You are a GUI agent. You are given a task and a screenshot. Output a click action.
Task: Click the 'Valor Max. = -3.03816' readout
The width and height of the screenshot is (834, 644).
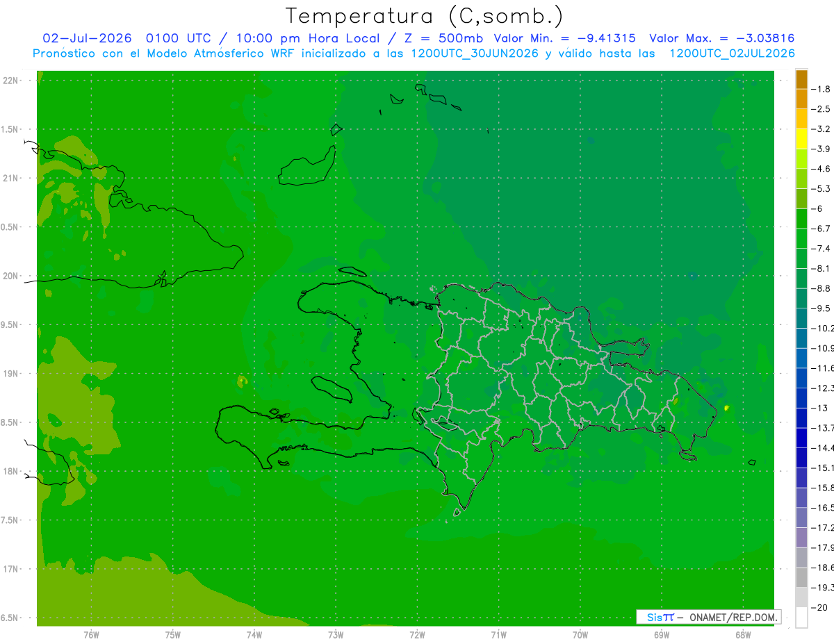721,38
